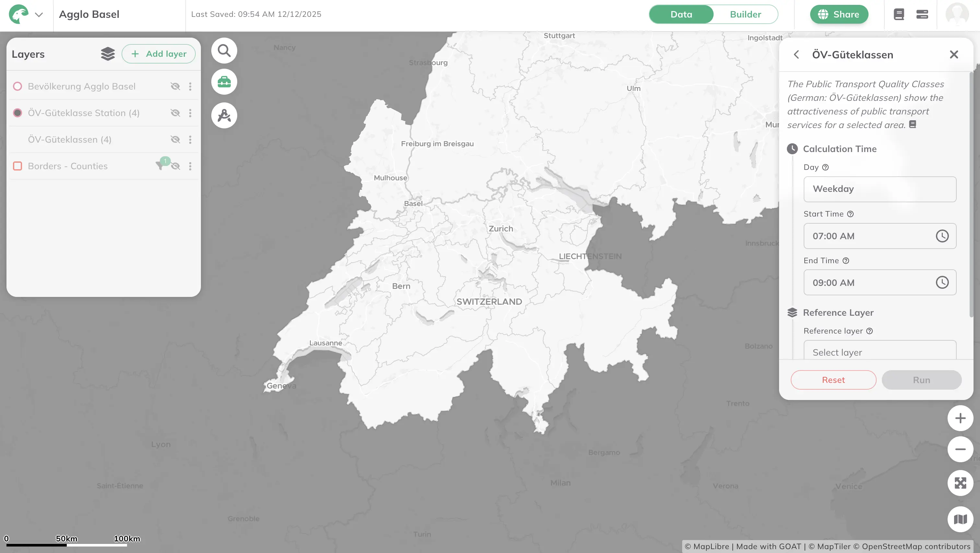
Task: Open the Weekday day dropdown
Action: [x=880, y=189]
